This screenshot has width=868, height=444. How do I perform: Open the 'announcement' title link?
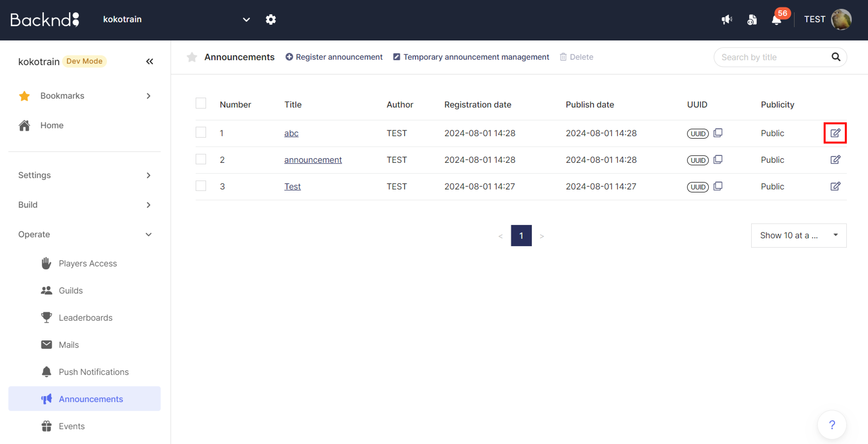point(313,160)
